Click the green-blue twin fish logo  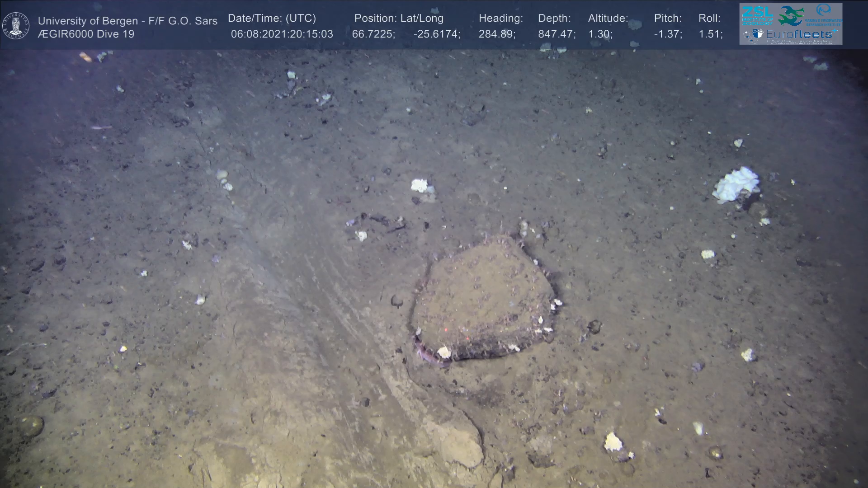click(x=791, y=16)
